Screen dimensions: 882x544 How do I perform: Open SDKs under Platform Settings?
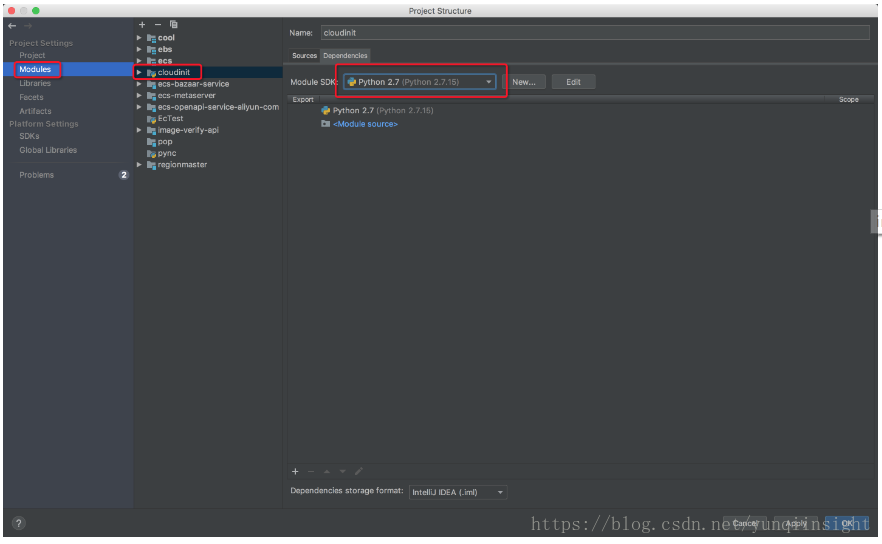pos(29,136)
